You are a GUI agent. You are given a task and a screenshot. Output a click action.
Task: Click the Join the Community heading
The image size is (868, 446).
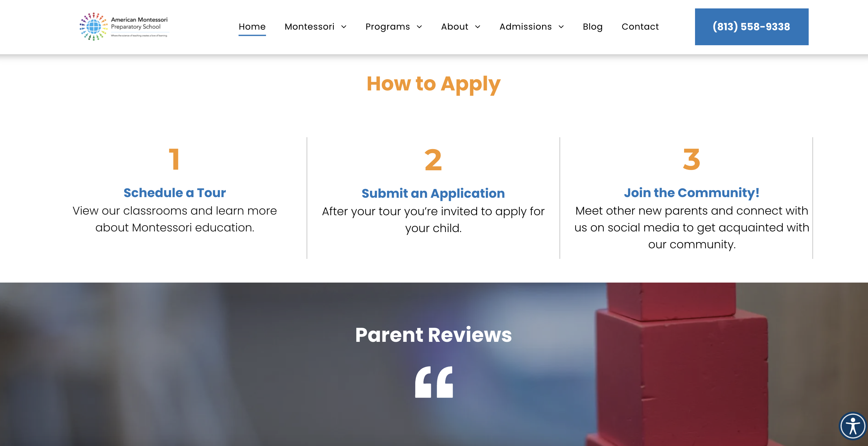pos(691,193)
